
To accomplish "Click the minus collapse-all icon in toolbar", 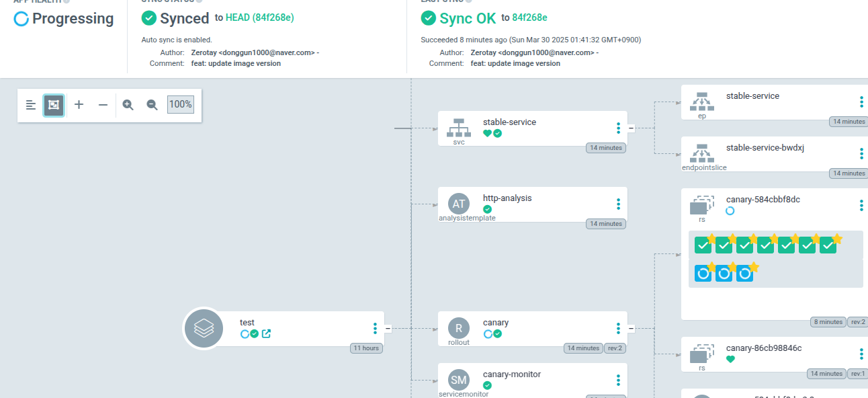I will [x=103, y=105].
